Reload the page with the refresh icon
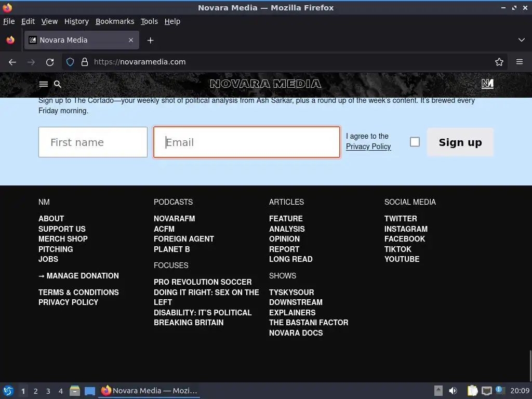 coord(50,62)
